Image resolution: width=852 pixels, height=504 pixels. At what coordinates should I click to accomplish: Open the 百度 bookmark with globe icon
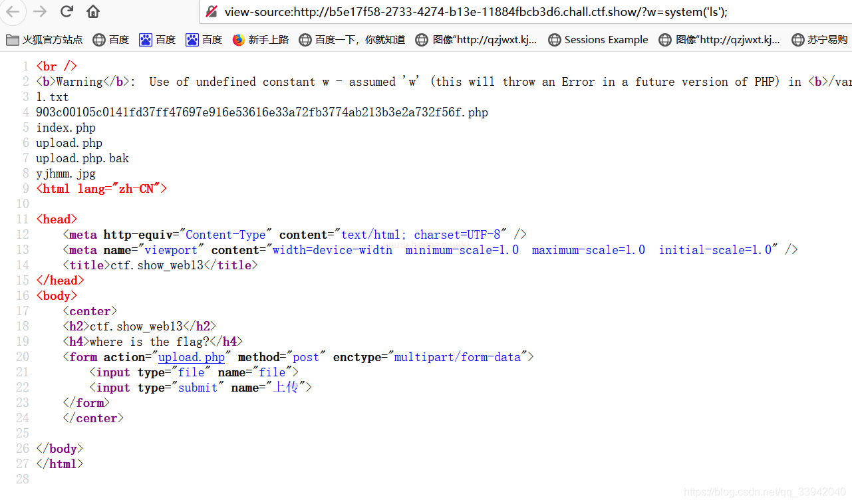(x=111, y=40)
